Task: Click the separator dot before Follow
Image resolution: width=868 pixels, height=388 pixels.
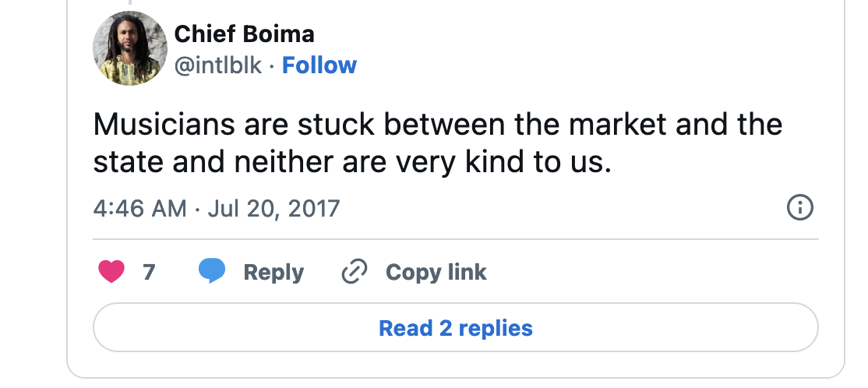Action: click(272, 66)
